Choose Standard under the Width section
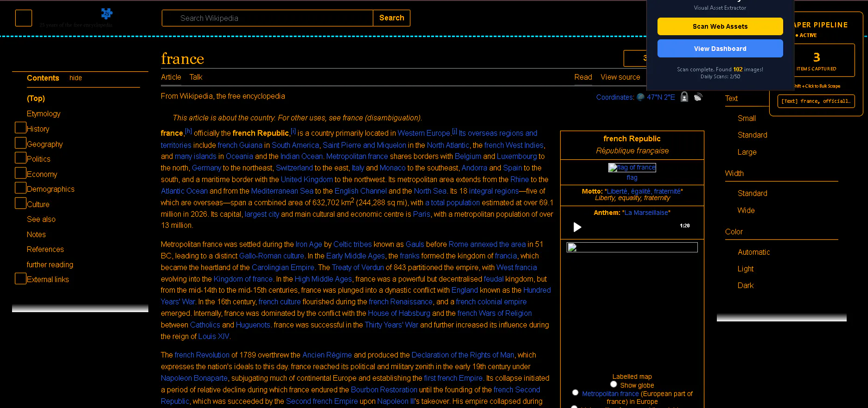868x408 pixels. coord(752,193)
